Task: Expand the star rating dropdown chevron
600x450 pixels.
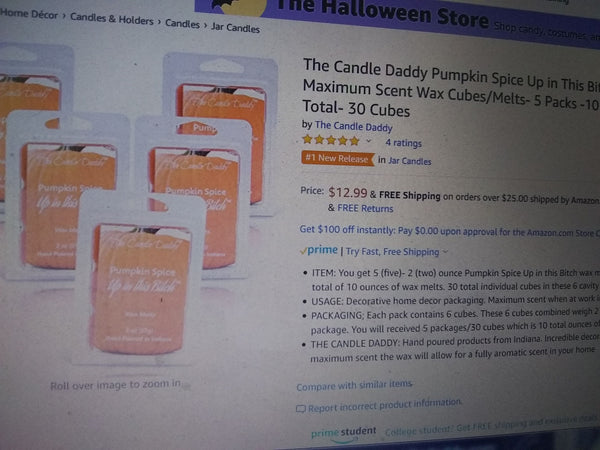Action: point(368,141)
